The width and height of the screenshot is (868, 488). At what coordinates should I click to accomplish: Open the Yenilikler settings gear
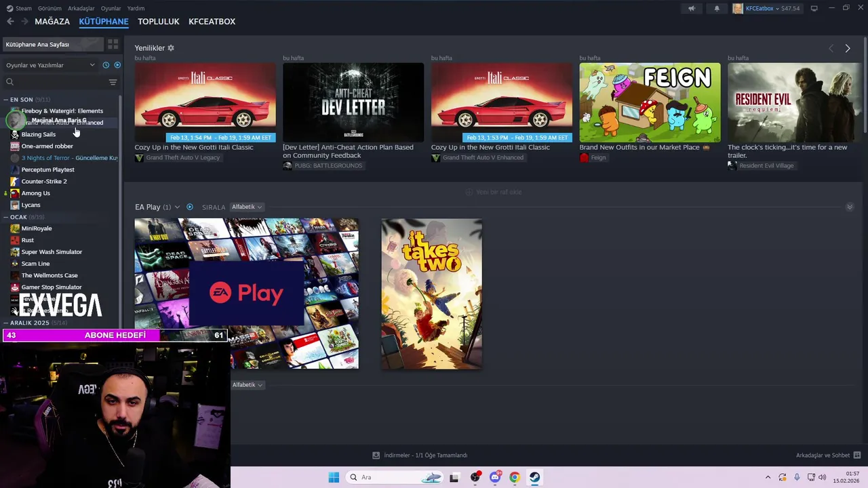(x=171, y=48)
